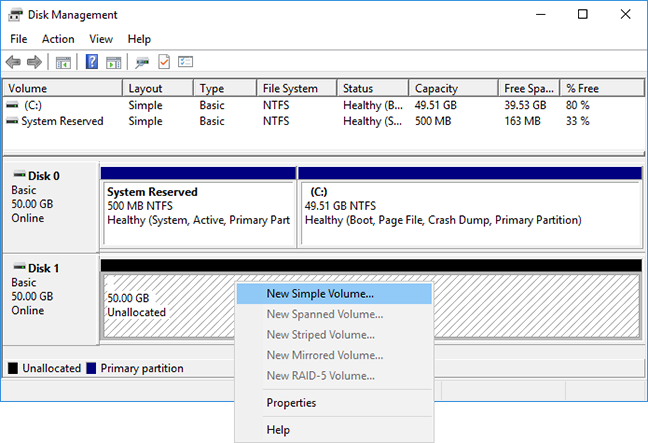Viewport: 648px width, 443px height.
Task: Click the checkmark Properties toolbar icon
Action: pos(164,62)
